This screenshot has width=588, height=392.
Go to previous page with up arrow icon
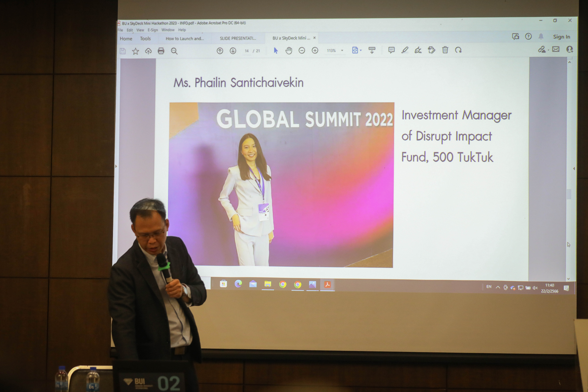pos(220,51)
